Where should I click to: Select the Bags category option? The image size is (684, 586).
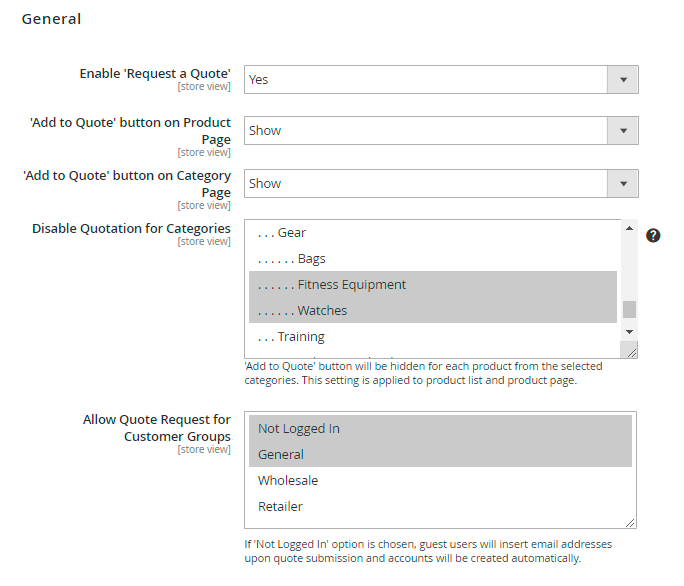coord(311,259)
